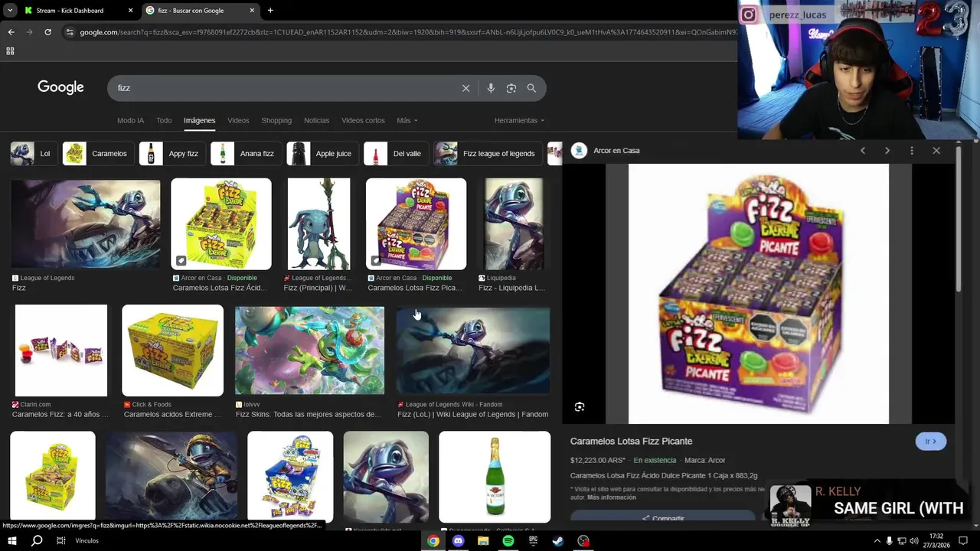Open Epic Games Launcher from the taskbar
Image resolution: width=980 pixels, height=551 pixels.
pos(534,541)
